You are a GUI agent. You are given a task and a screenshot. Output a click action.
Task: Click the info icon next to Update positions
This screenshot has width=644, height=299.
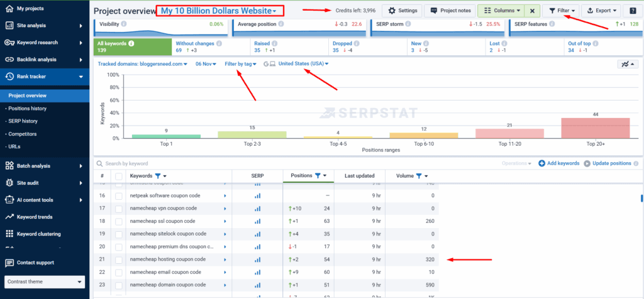(636, 163)
